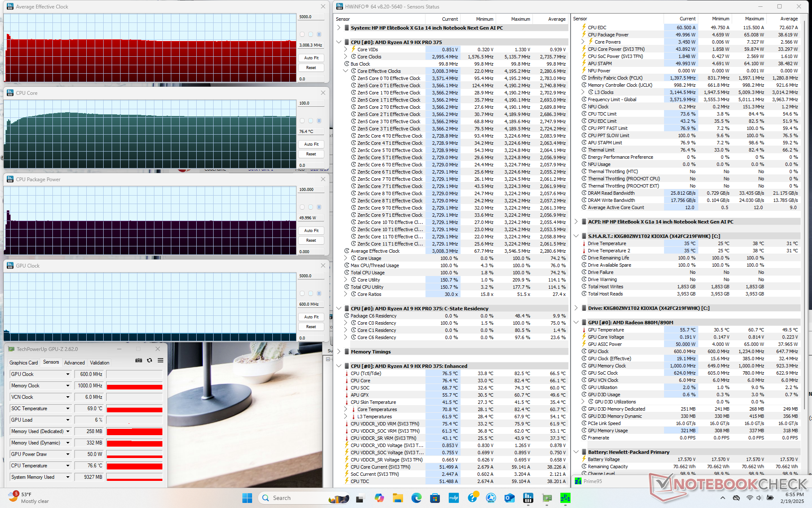Open Prime95 from the taskbar
The width and height of the screenshot is (812, 508).
point(565,498)
